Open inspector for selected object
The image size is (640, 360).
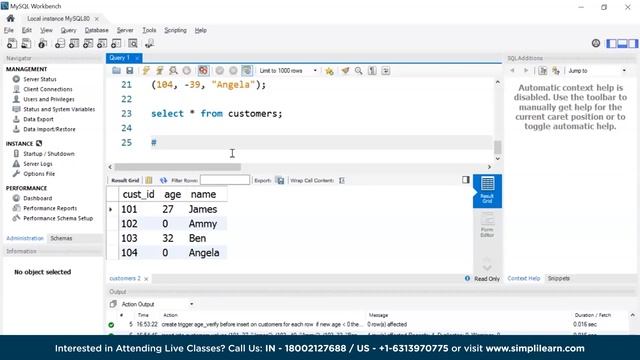tap(42, 43)
